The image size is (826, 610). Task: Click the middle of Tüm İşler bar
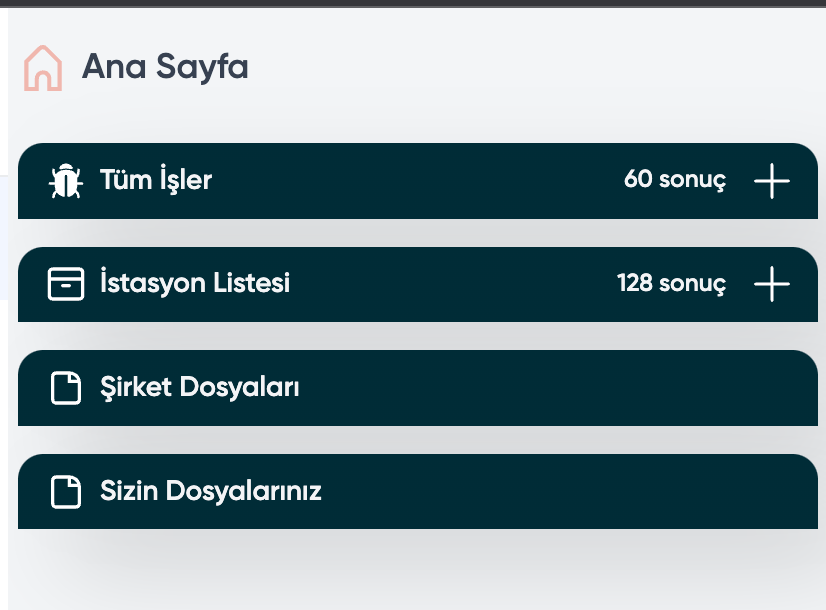pos(418,181)
